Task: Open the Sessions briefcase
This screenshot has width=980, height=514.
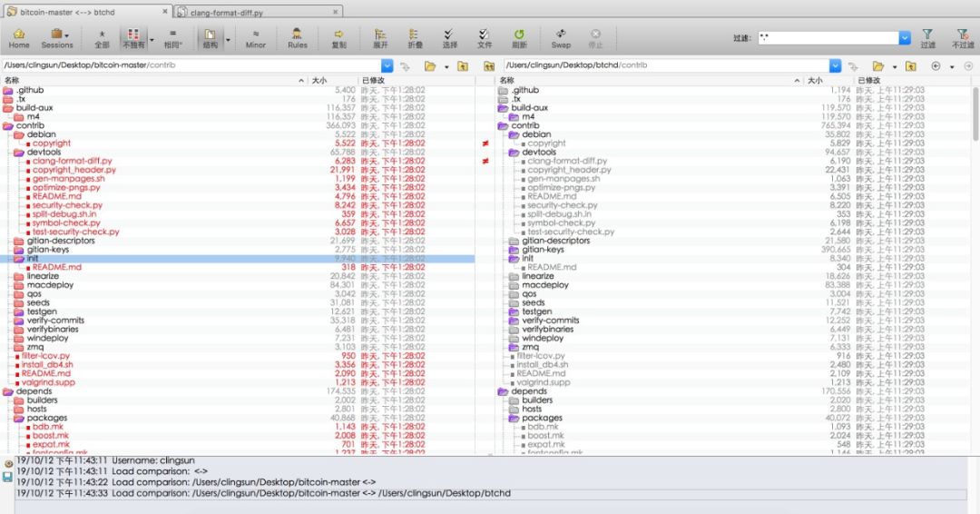Action: pyautogui.click(x=56, y=38)
